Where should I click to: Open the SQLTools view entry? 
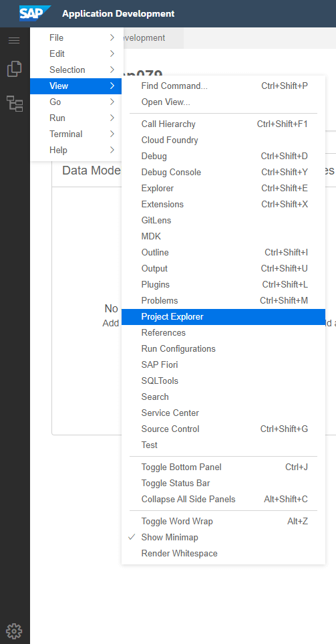coord(223,381)
